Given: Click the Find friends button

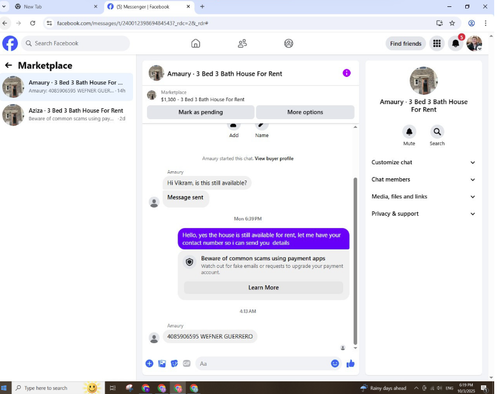Looking at the screenshot, I should 406,43.
